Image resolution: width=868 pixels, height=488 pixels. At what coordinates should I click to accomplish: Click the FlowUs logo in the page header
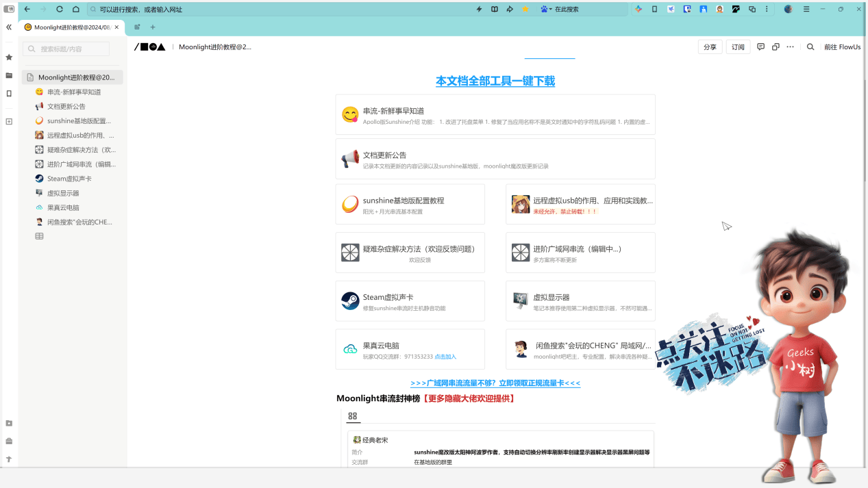150,47
